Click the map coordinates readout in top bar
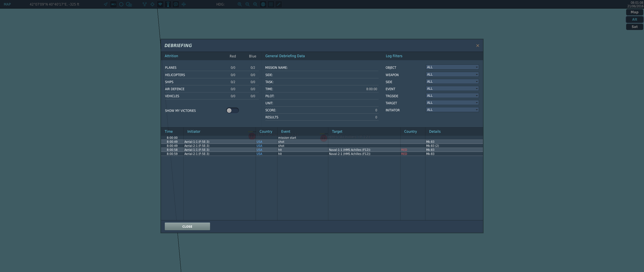The image size is (644, 272). point(54,4)
